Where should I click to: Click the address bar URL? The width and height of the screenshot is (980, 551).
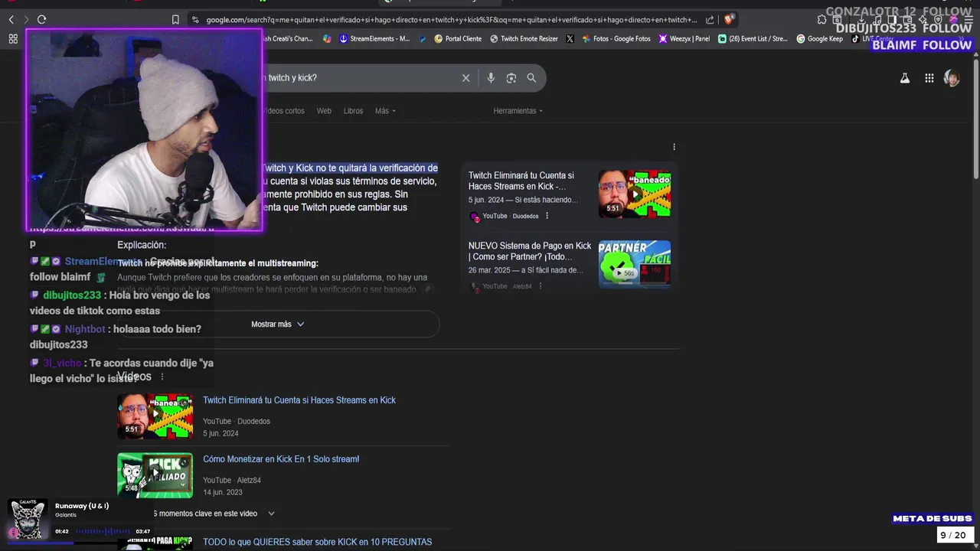[x=452, y=20]
